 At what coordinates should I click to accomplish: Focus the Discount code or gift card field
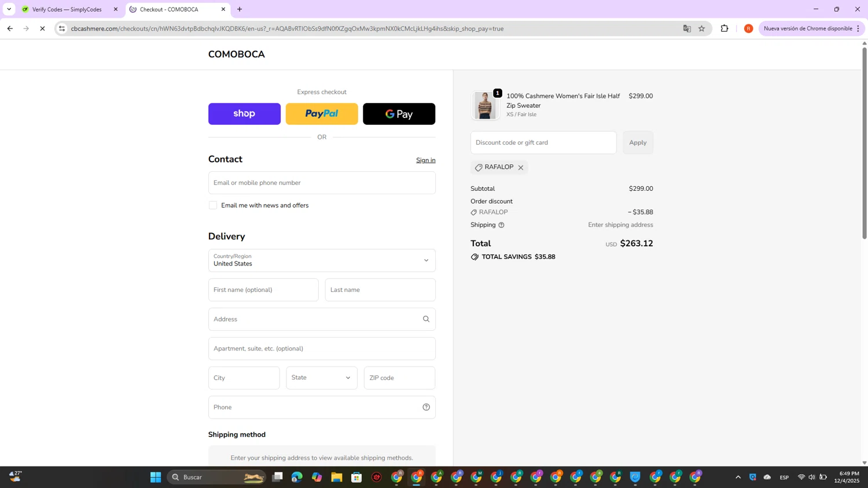[543, 142]
